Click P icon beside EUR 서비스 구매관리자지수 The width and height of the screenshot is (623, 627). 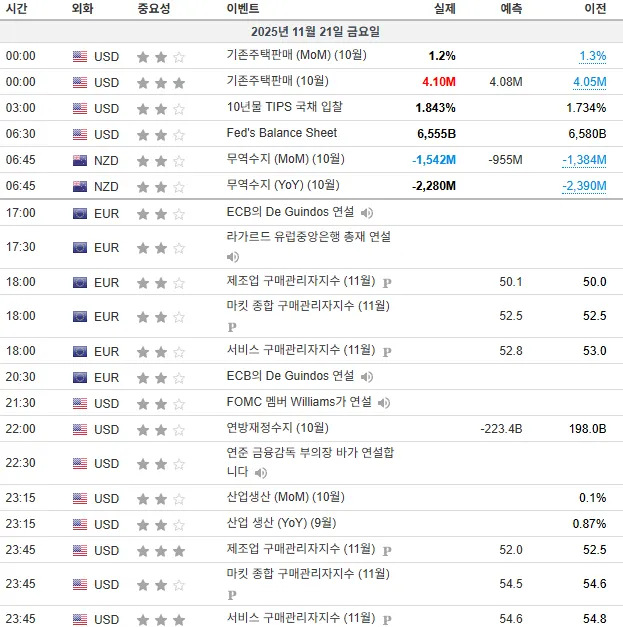tap(387, 352)
